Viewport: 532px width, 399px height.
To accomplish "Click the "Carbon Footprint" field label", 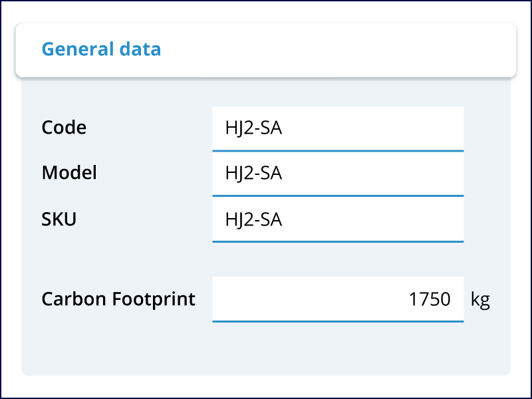I will click(x=118, y=299).
